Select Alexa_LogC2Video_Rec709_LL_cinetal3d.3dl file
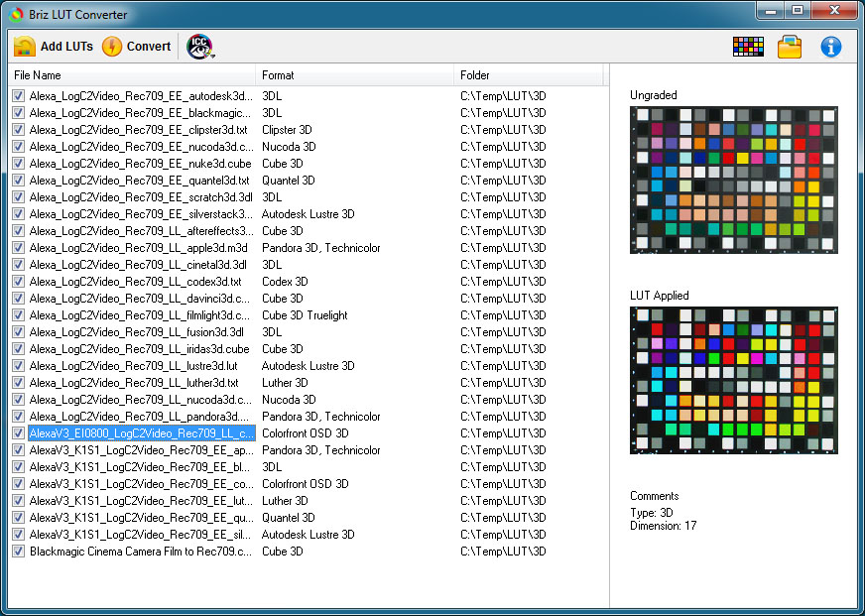 click(138, 265)
